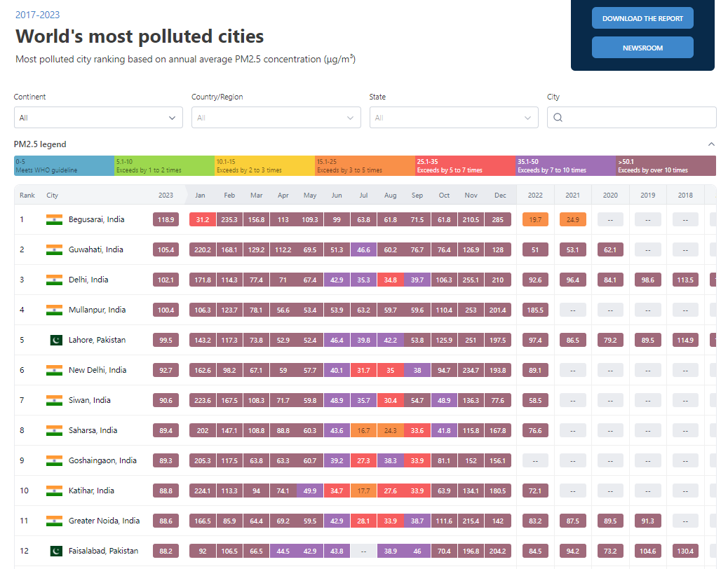Click the Jan column header
728x569 pixels.
(x=200, y=196)
